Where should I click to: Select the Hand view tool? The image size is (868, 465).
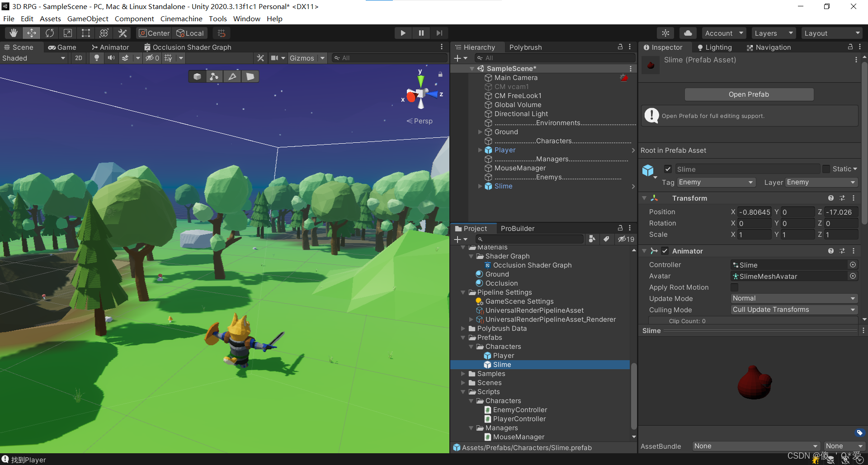[13, 33]
